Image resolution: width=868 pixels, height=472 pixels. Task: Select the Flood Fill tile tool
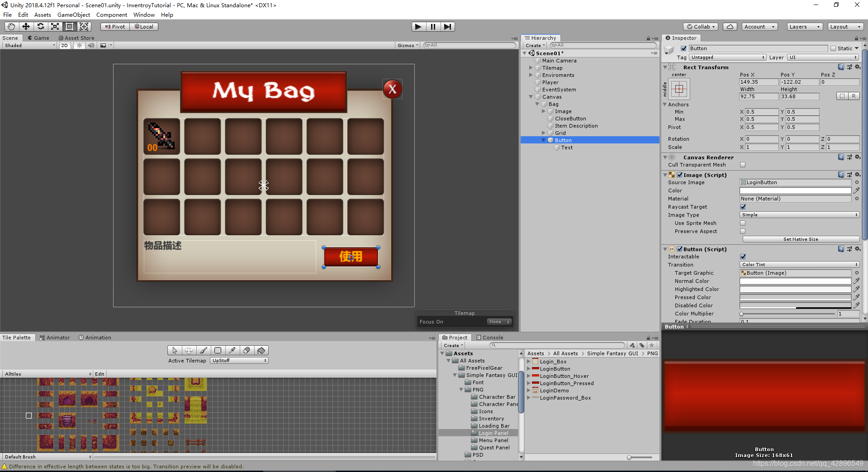261,350
